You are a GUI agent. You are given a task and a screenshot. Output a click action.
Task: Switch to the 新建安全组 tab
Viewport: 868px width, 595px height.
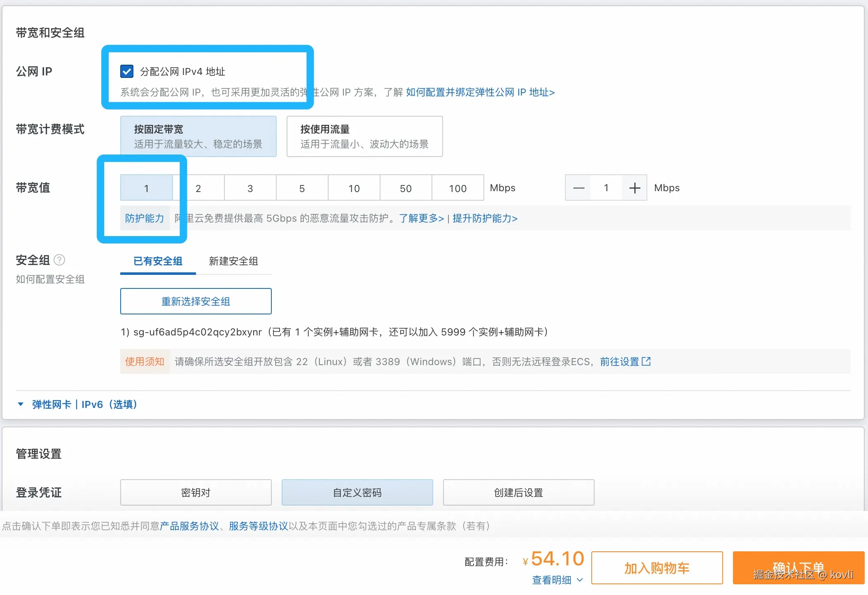pos(233,261)
